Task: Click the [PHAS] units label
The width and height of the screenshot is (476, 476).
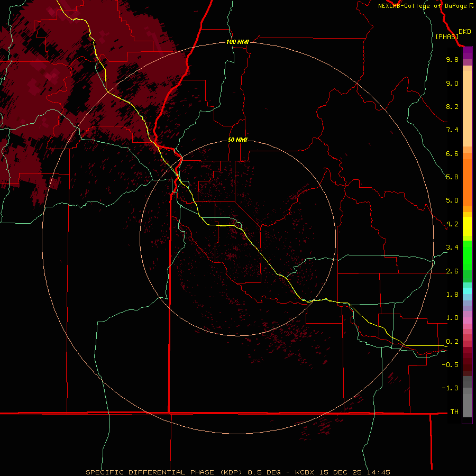Action: pyautogui.click(x=447, y=36)
